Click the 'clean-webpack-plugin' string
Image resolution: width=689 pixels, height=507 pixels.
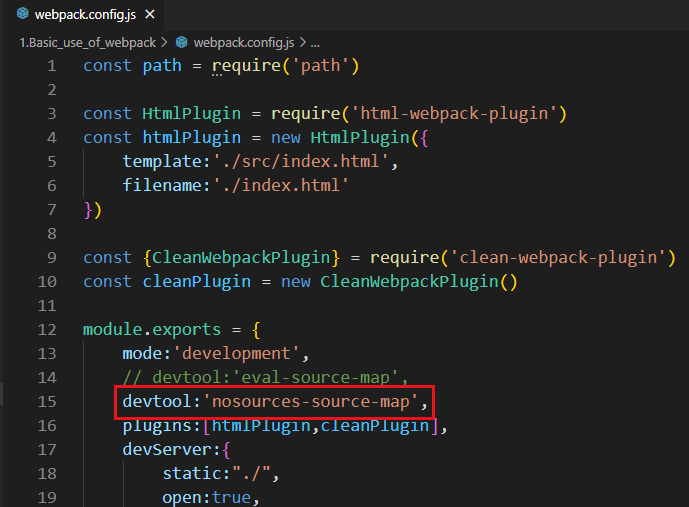558,257
